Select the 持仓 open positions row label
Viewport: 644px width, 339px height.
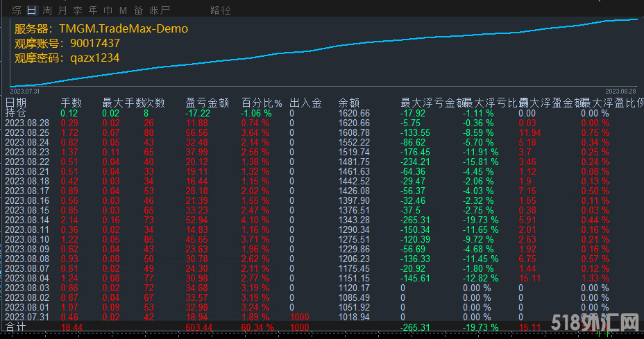click(x=15, y=113)
